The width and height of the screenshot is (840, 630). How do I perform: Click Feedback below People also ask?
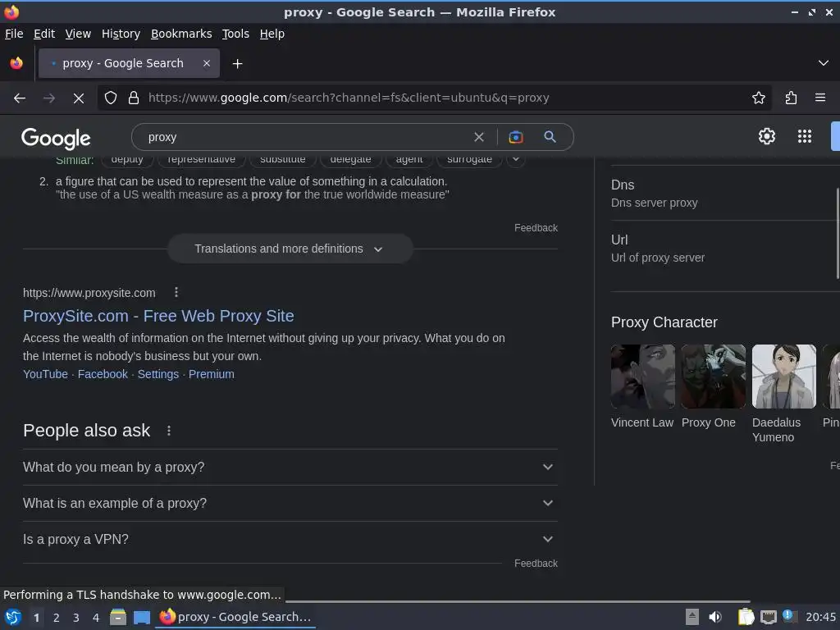tap(536, 564)
